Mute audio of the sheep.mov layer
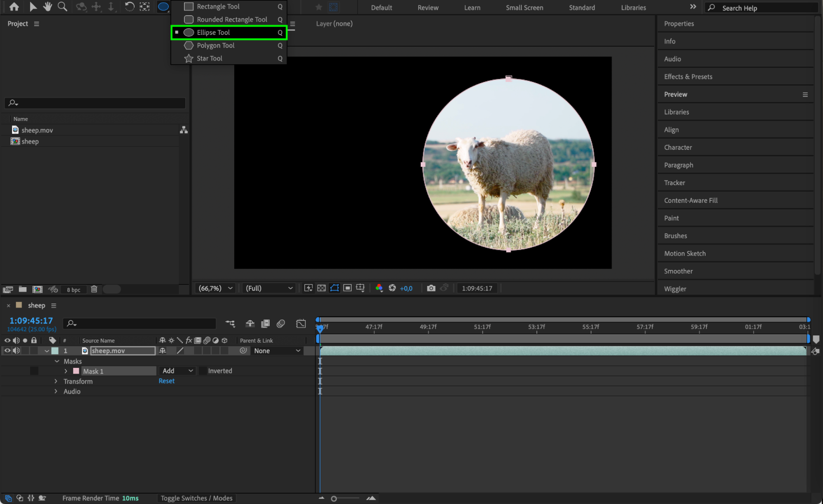Image resolution: width=823 pixels, height=504 pixels. 16,351
